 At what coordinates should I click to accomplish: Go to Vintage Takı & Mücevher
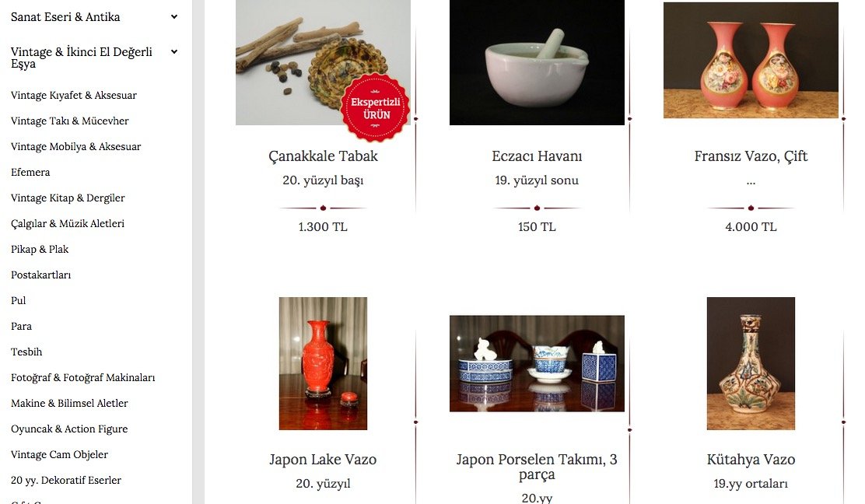point(69,121)
